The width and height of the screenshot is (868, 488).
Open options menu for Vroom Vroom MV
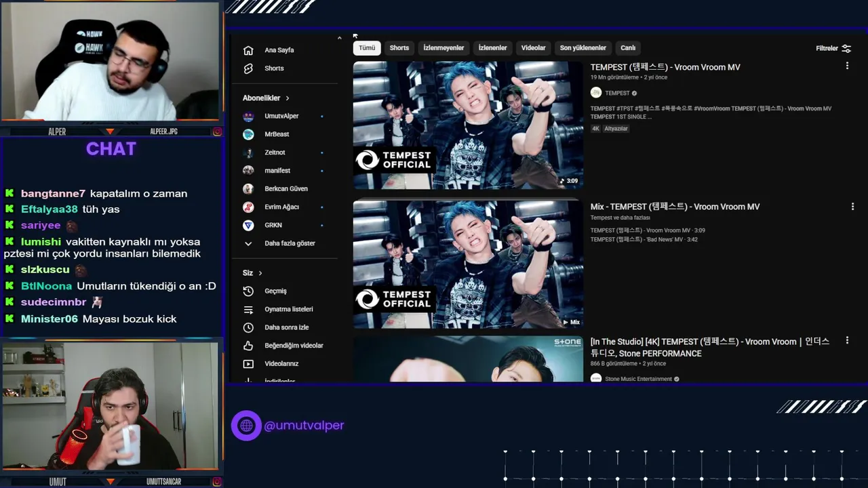(847, 66)
